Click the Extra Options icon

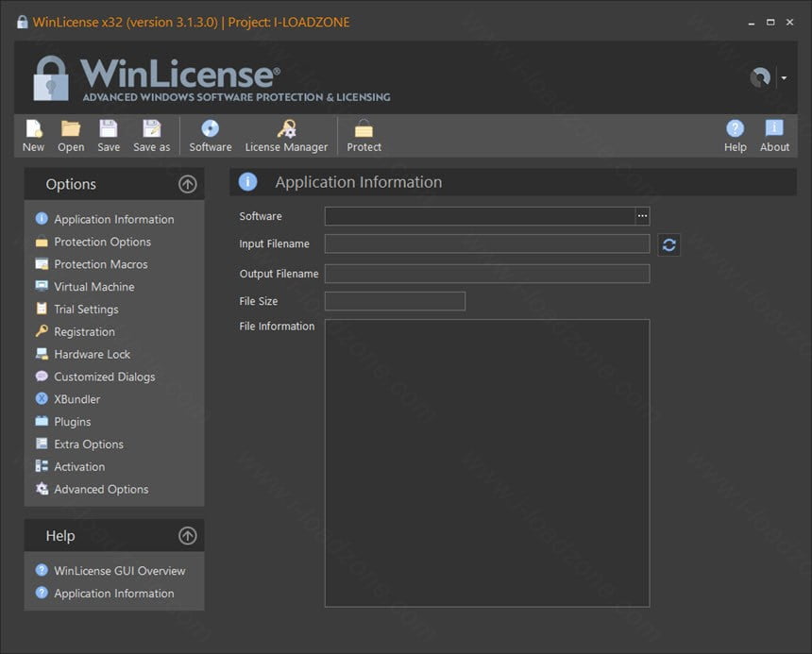click(42, 444)
